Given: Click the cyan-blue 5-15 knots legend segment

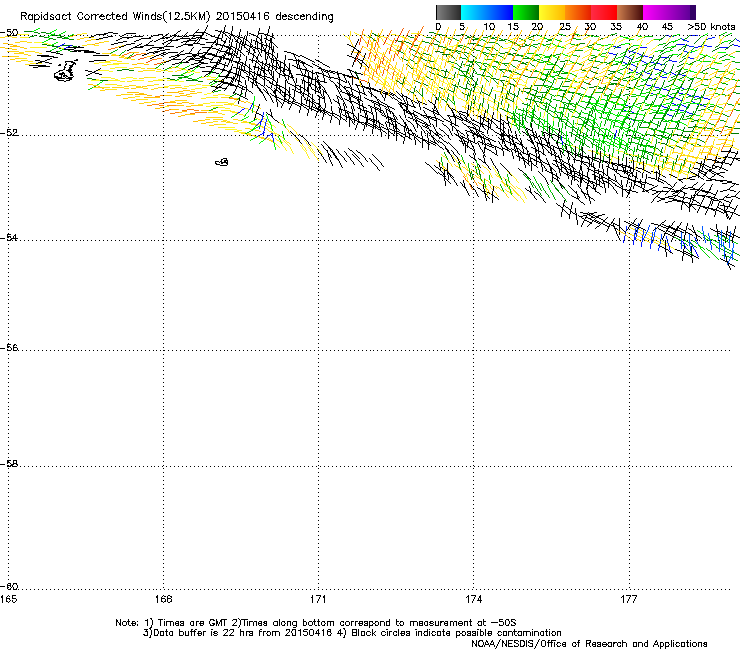Looking at the screenshot, I should coord(487,12).
